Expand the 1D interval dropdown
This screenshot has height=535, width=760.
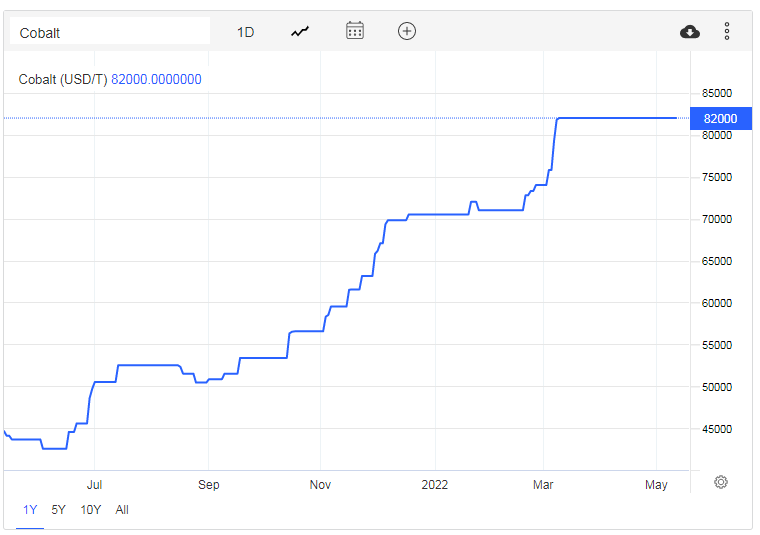click(245, 32)
